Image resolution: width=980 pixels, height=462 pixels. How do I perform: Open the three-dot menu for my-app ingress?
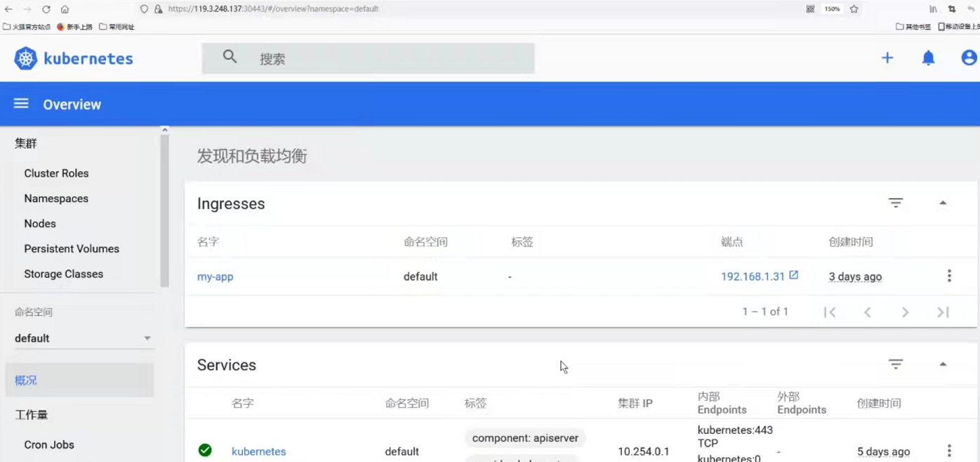[x=949, y=275]
